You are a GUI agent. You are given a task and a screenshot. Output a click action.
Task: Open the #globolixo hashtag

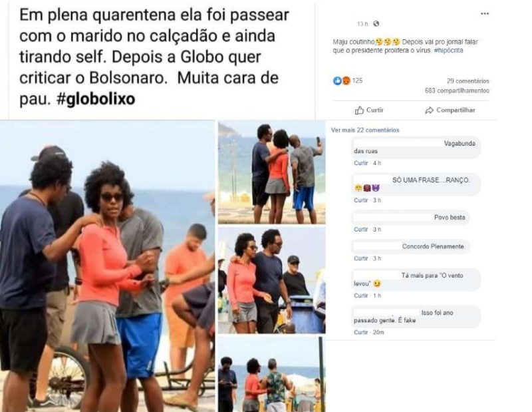(x=96, y=99)
